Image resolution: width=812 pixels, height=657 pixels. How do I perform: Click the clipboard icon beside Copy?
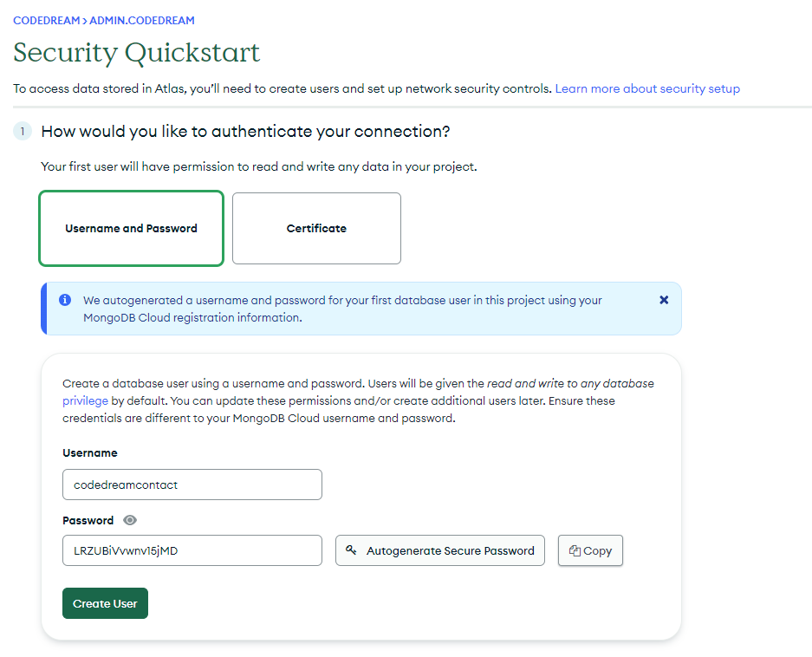coord(575,550)
